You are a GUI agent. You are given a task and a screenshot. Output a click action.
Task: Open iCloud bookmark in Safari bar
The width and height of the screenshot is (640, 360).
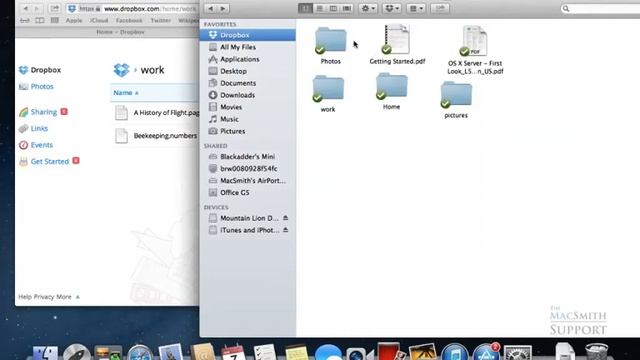(x=99, y=20)
